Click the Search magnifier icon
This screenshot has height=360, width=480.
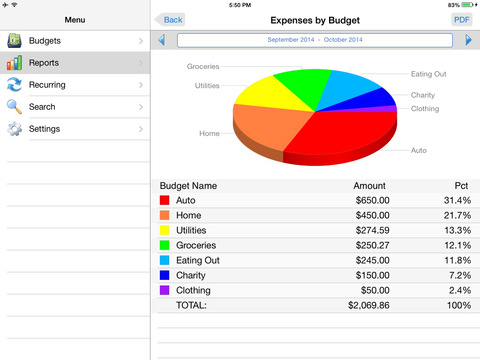[x=14, y=107]
